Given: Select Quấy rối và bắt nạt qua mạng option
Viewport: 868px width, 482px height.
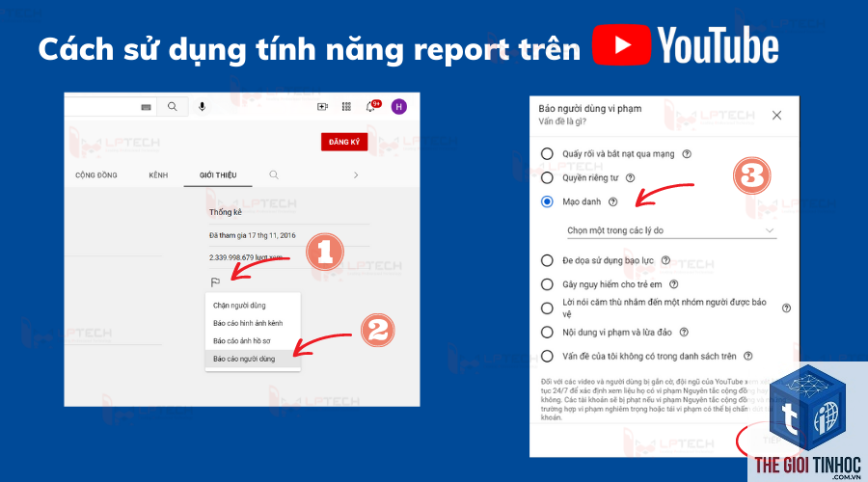Looking at the screenshot, I should pyautogui.click(x=547, y=154).
